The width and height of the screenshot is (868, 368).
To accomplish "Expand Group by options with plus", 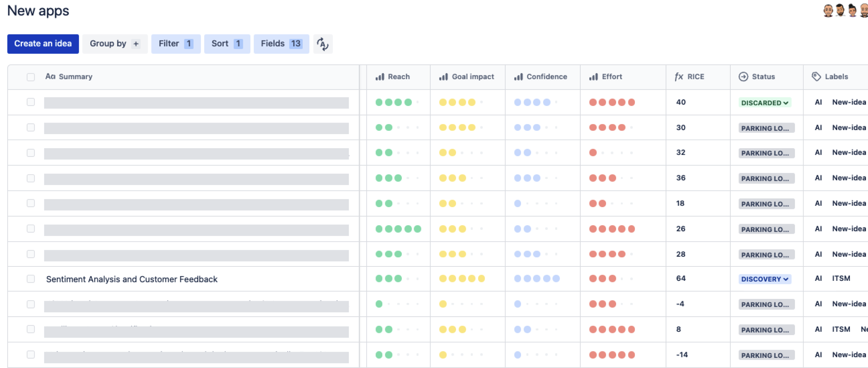I will [136, 44].
